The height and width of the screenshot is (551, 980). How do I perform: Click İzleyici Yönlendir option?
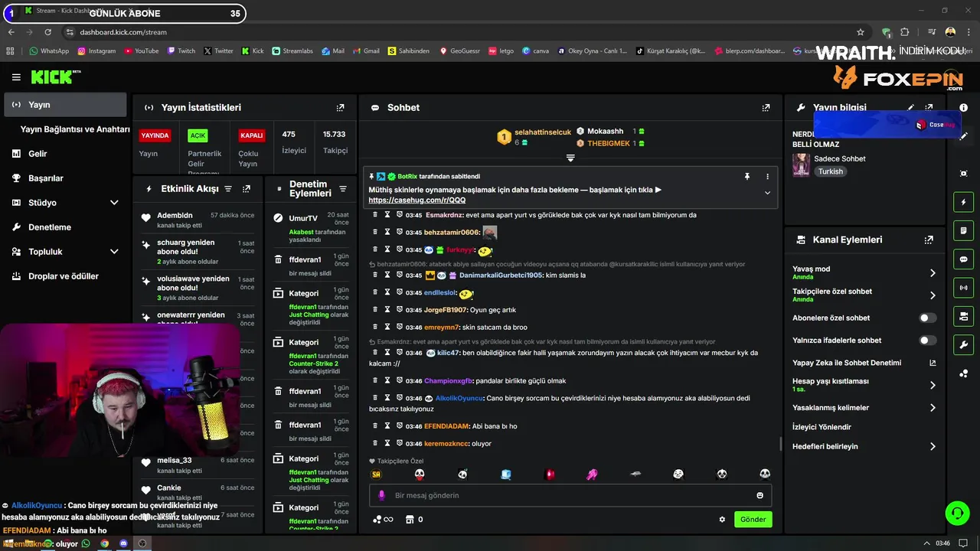[x=822, y=427]
